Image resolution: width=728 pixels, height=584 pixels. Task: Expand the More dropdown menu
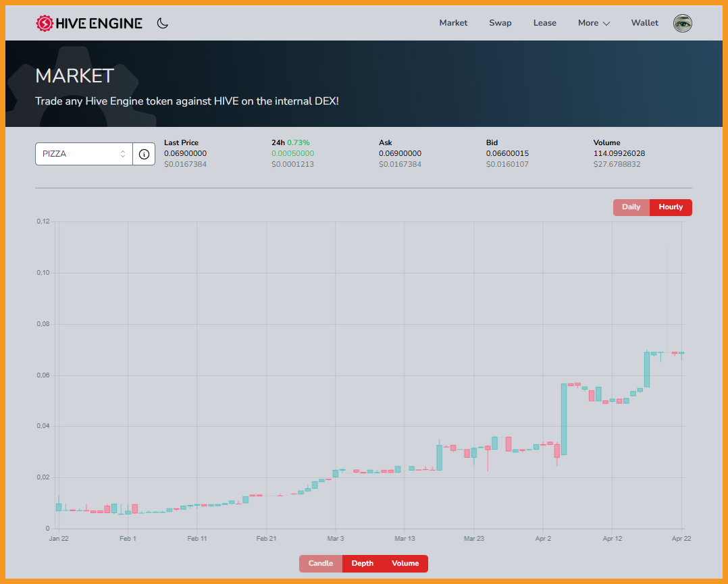click(594, 23)
